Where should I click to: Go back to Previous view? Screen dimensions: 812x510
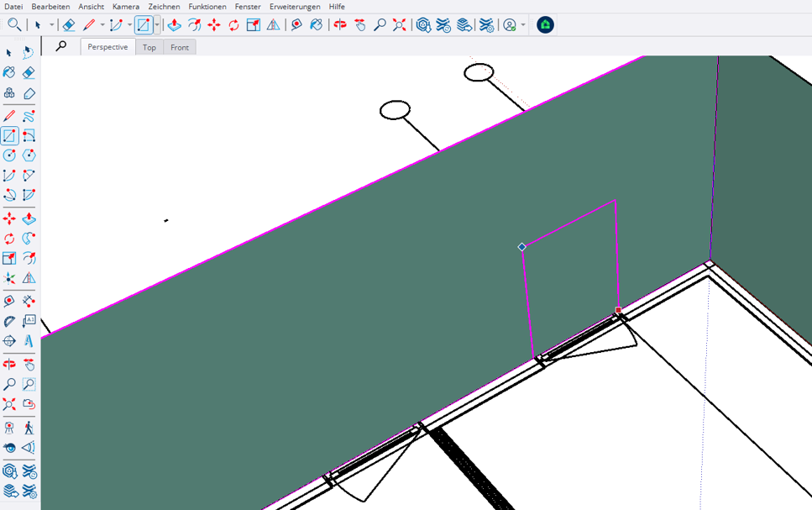click(x=29, y=404)
